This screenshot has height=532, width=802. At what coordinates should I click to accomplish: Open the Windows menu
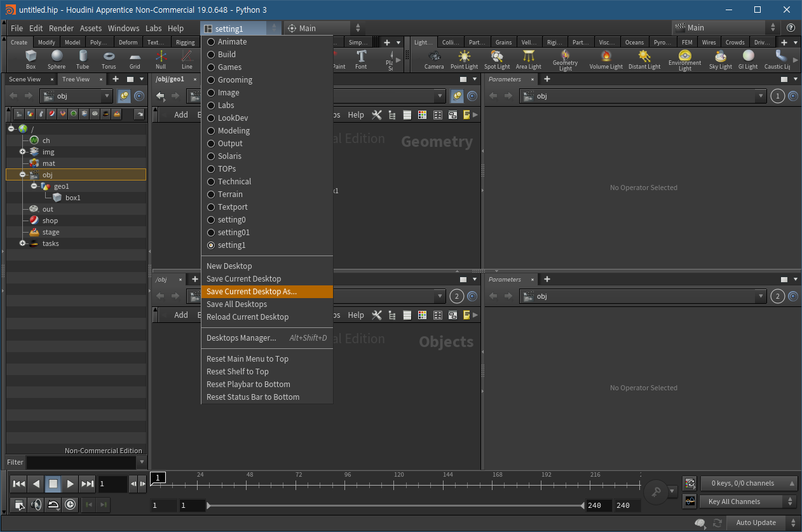pos(123,29)
